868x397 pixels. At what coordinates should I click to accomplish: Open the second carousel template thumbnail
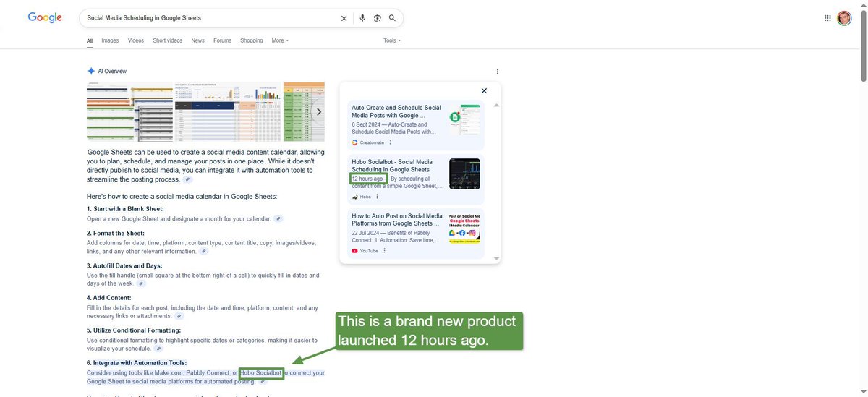pos(228,112)
